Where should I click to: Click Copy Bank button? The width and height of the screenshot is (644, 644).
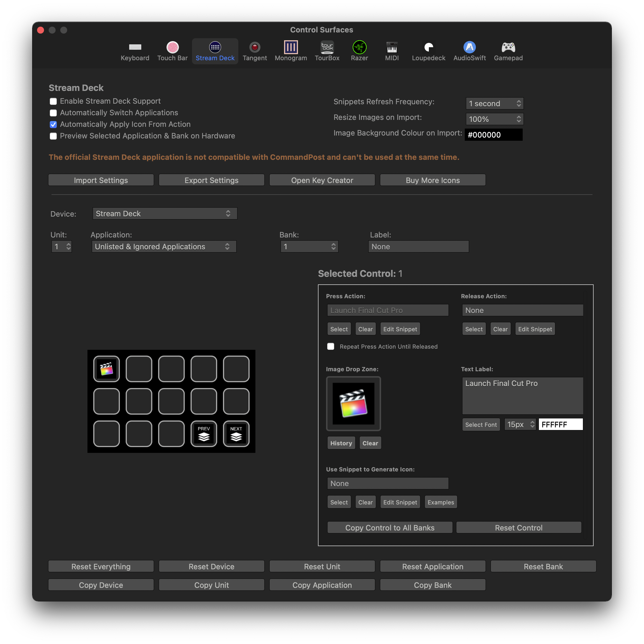pos(433,585)
